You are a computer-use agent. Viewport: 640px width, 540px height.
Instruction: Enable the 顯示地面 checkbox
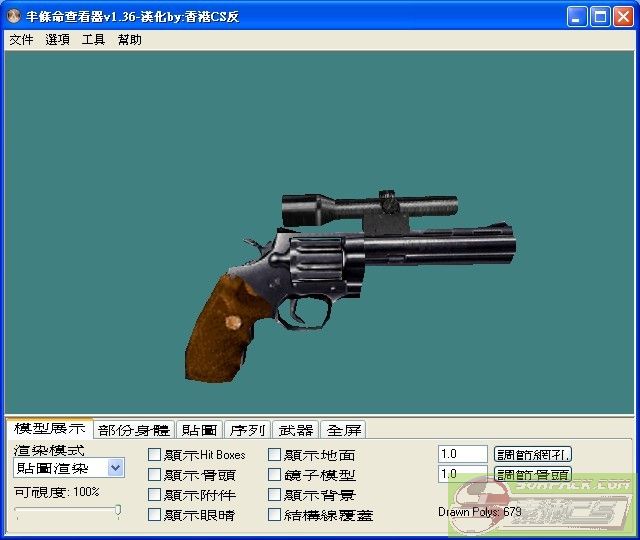[x=274, y=455]
